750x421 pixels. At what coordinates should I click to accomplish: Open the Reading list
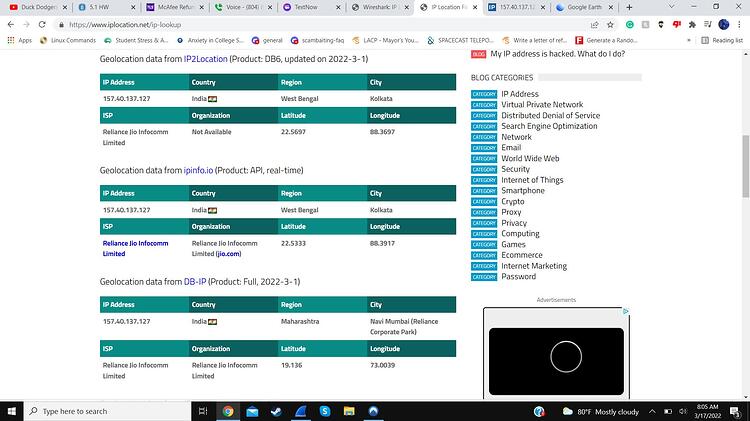point(722,40)
